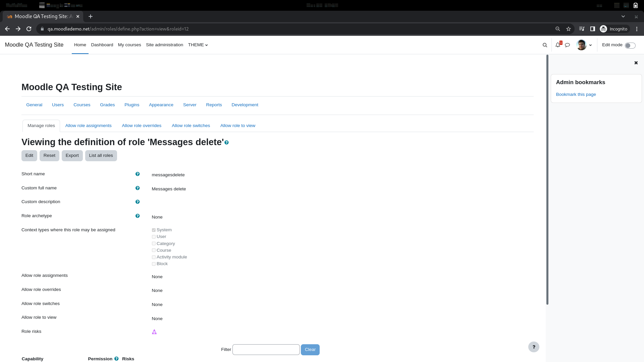Open Allow role overrides tab
The image size is (644, 362).
tap(142, 126)
